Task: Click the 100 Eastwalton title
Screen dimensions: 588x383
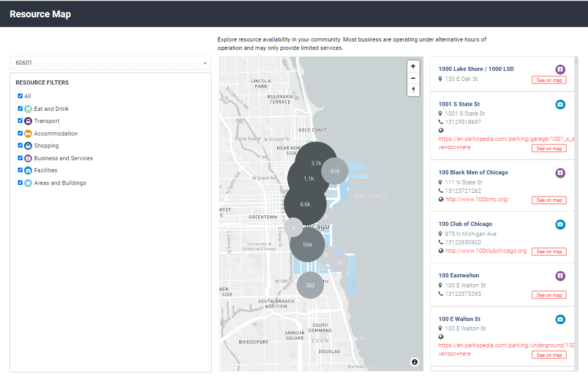Action: [x=459, y=275]
